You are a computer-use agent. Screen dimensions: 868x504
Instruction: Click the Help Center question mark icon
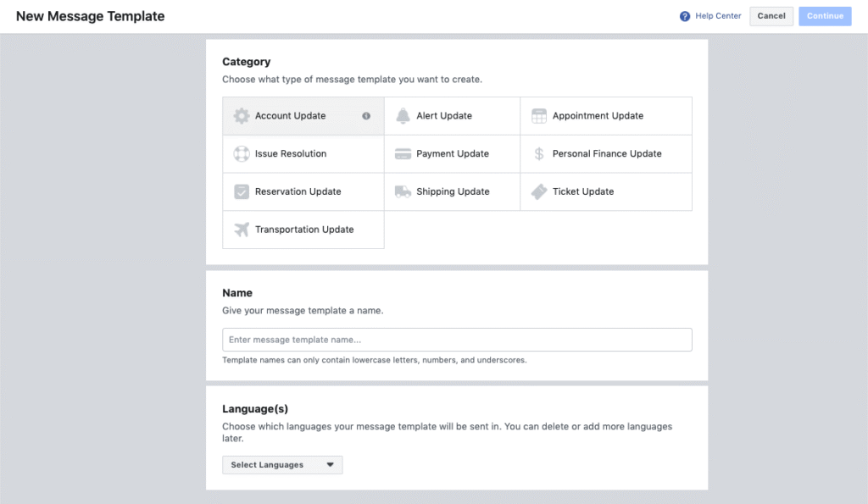click(685, 16)
